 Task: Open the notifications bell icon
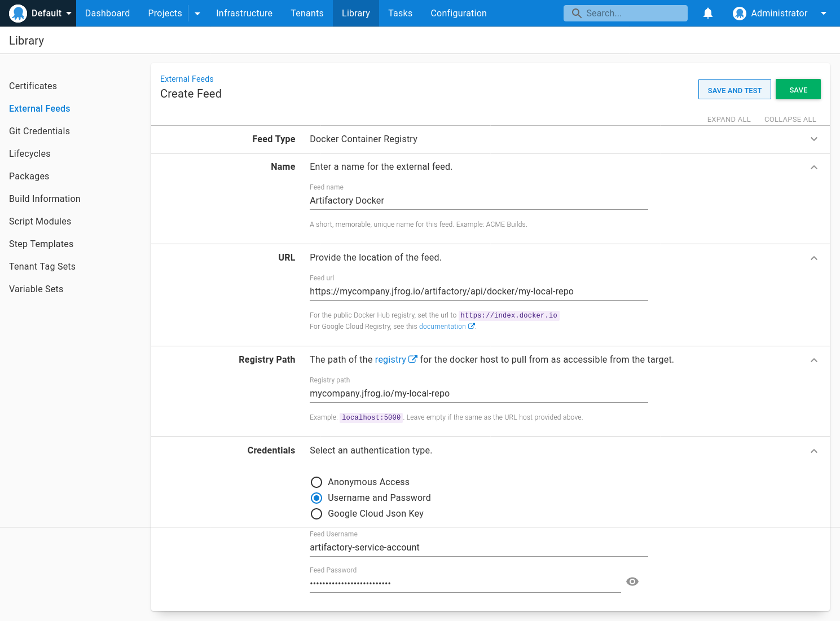(x=708, y=13)
